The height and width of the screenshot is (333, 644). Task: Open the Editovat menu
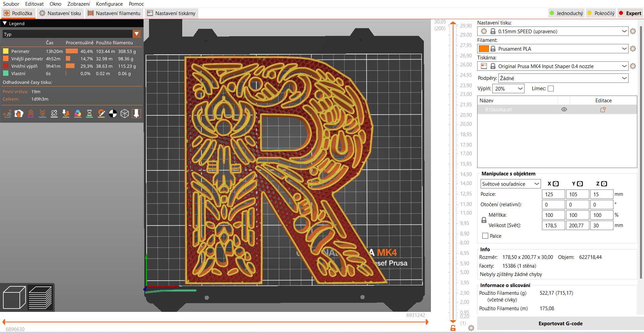pyautogui.click(x=34, y=4)
